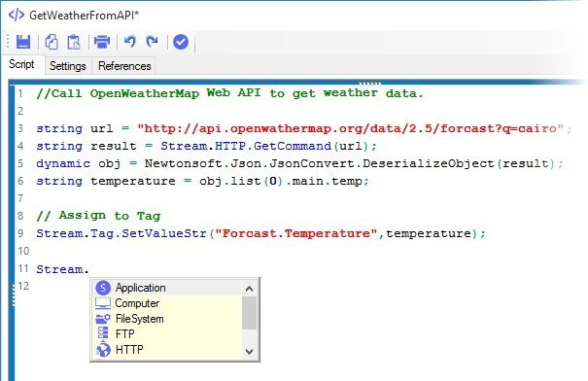Click DeserializeObject on line 5
Viewport: 588px width, 381px height.
click(x=429, y=163)
